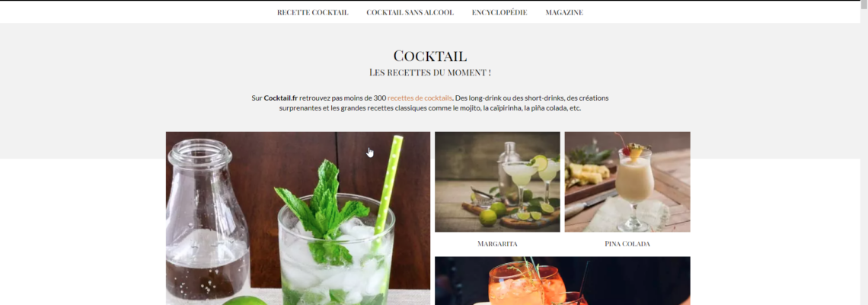Open the Pina Colada cocktail photo
868x305 pixels.
point(627,182)
